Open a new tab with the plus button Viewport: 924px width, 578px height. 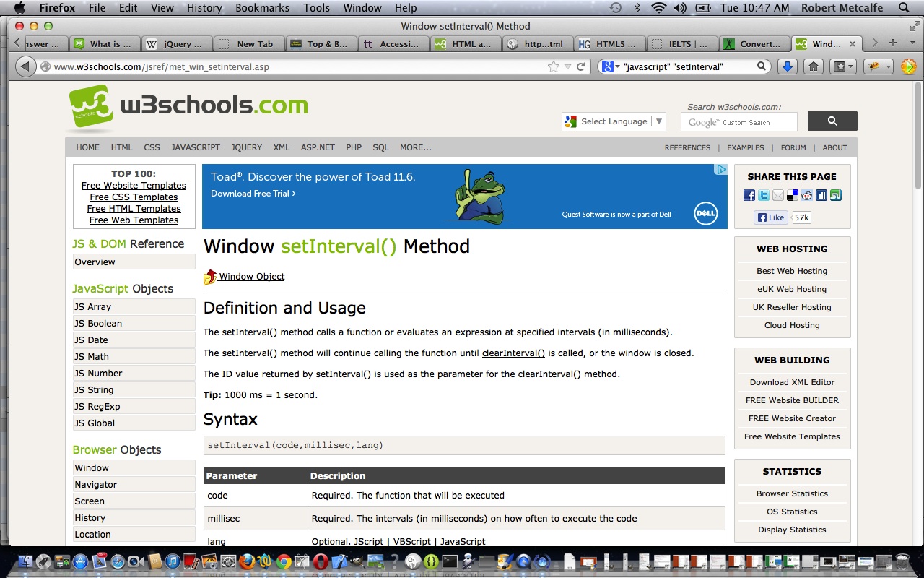point(893,43)
